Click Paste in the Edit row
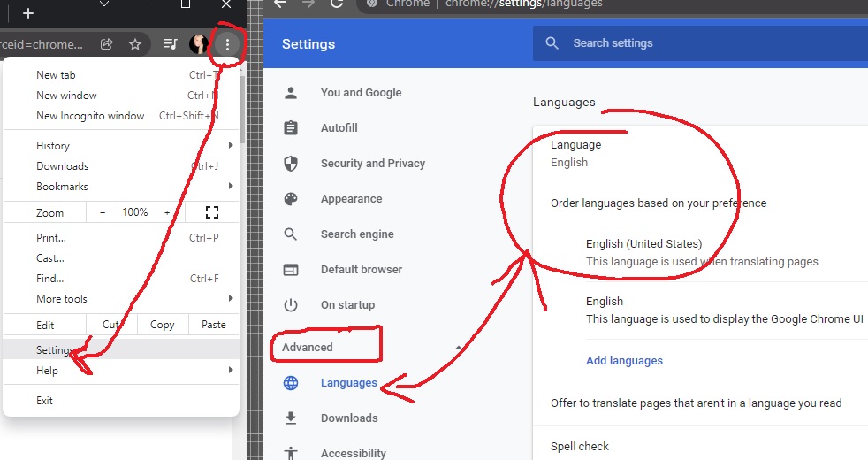Viewport: 868px width, 460px height. [214, 325]
